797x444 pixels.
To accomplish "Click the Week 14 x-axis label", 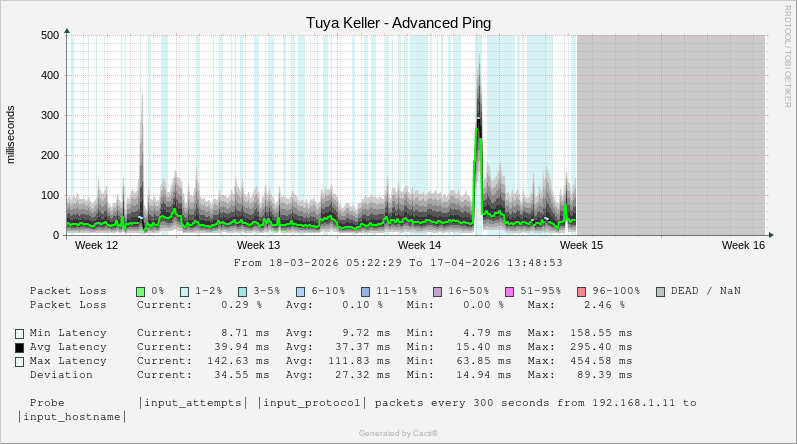I will click(x=419, y=245).
